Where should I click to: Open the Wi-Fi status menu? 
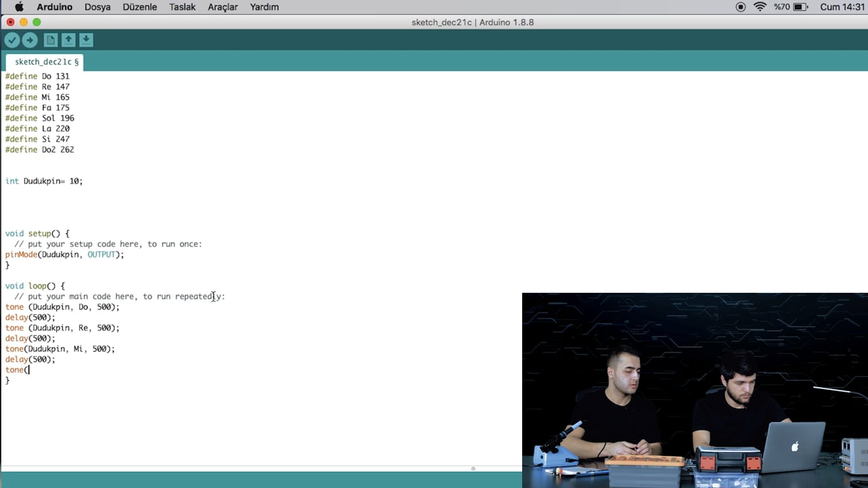pos(759,7)
